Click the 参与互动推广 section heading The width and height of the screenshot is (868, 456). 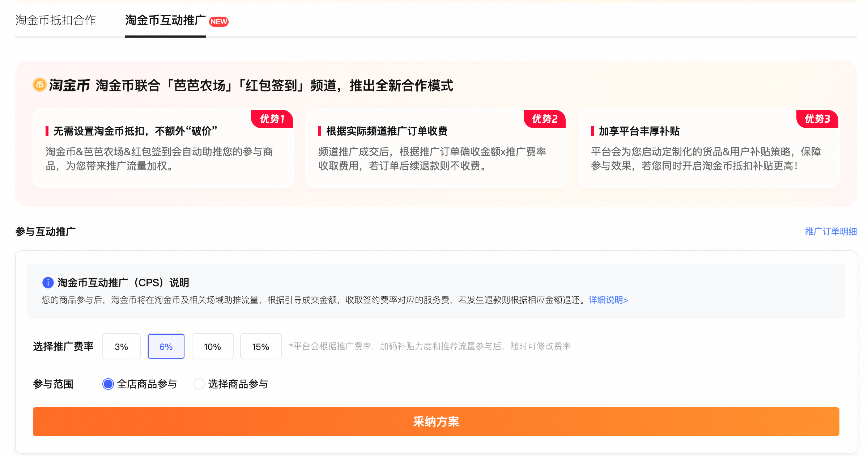pyautogui.click(x=46, y=232)
